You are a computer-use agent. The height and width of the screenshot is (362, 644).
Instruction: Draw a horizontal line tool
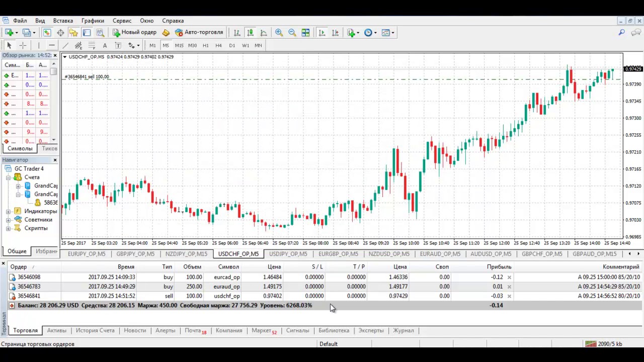51,45
